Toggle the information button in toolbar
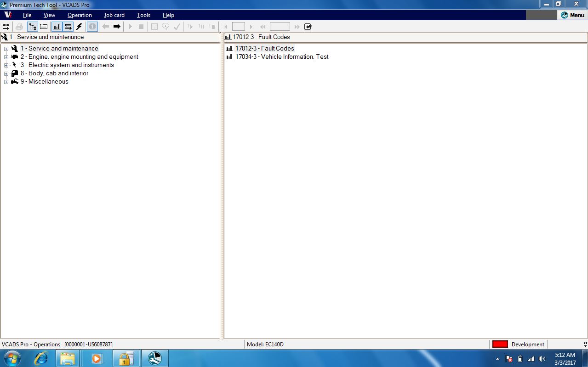588x367 pixels. 92,27
